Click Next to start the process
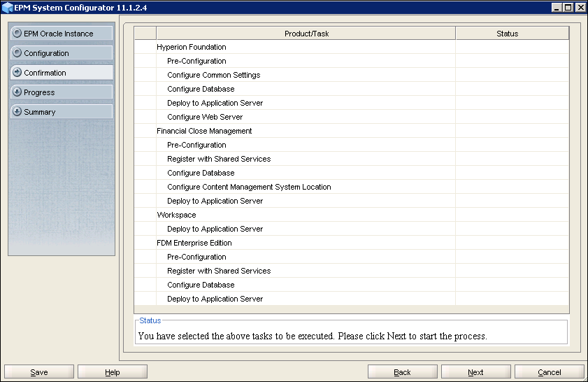588x382 pixels. pos(476,372)
